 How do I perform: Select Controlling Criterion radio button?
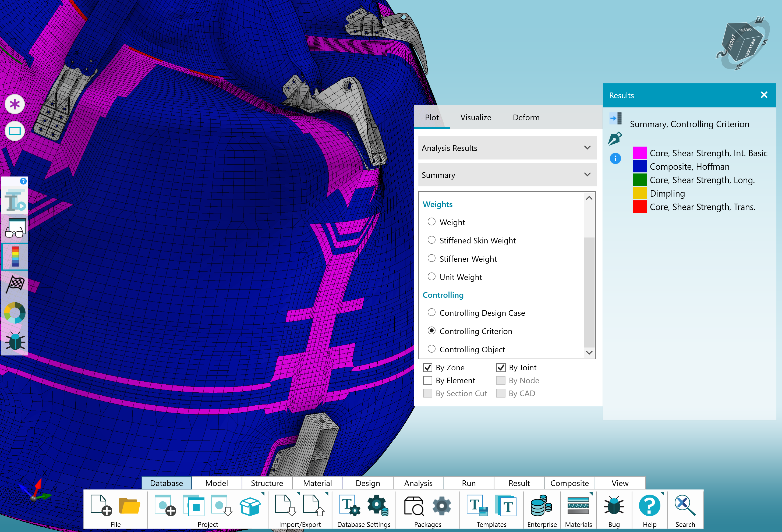(431, 331)
